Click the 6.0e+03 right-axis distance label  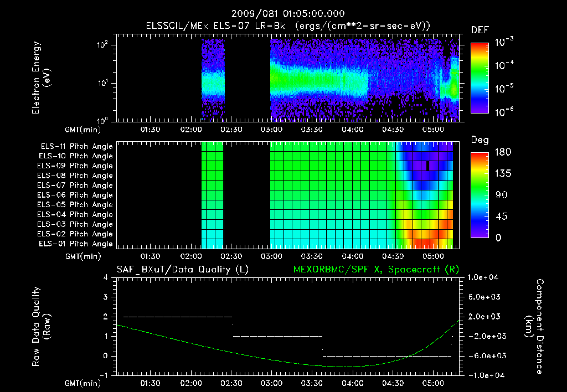[484, 297]
